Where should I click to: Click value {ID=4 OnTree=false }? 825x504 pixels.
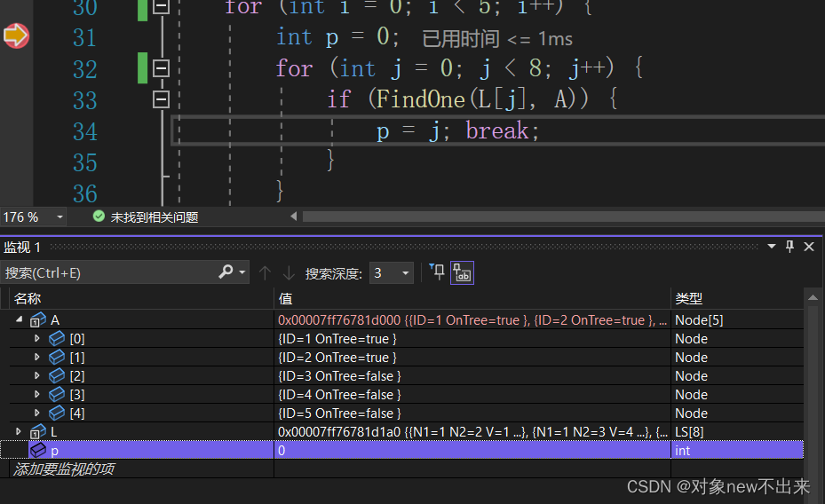click(x=339, y=395)
